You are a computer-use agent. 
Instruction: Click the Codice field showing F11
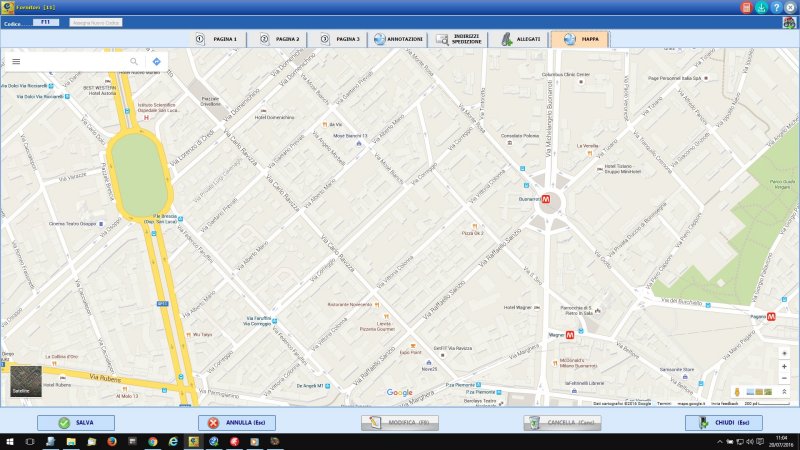[46, 22]
